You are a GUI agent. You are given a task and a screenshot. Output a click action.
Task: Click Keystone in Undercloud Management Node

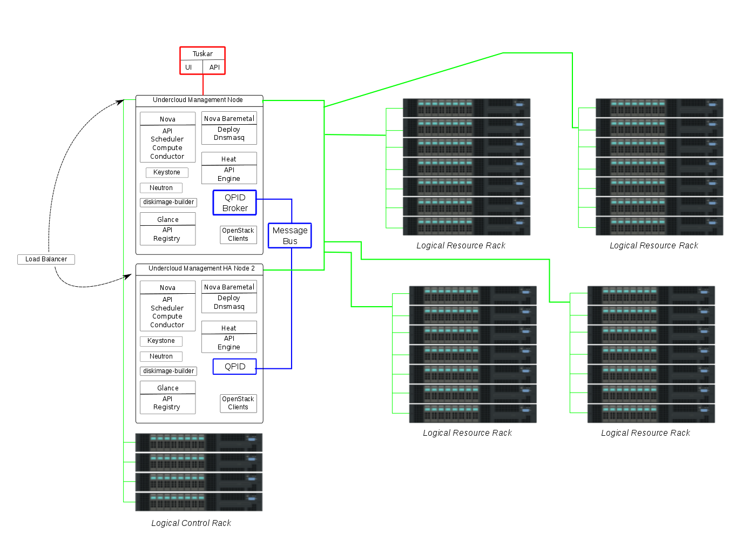click(167, 172)
